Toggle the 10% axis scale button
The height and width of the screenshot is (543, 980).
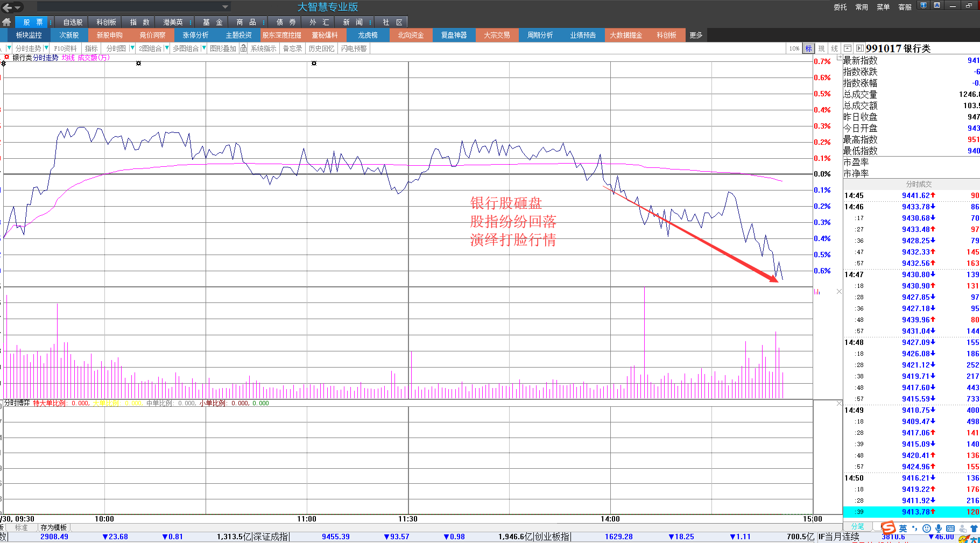(x=794, y=48)
